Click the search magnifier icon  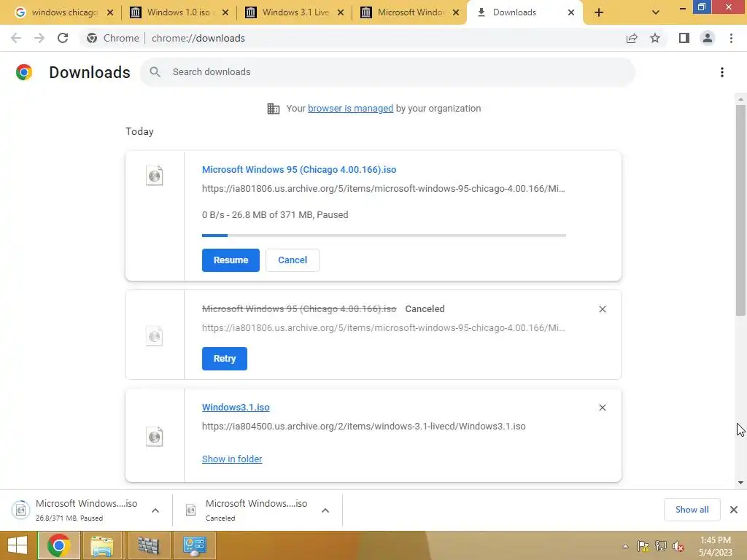point(155,72)
